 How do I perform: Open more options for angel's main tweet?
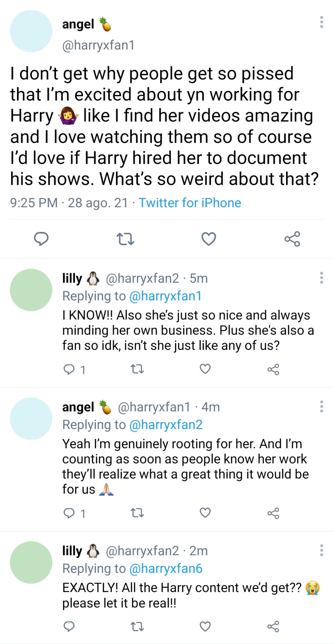click(x=322, y=22)
